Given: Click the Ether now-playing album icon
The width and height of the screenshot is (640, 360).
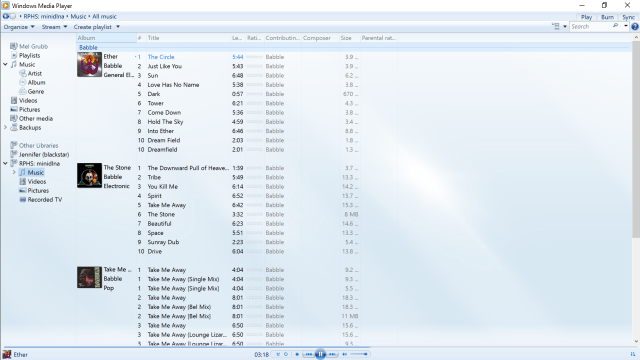Looking at the screenshot, I should (x=7, y=354).
